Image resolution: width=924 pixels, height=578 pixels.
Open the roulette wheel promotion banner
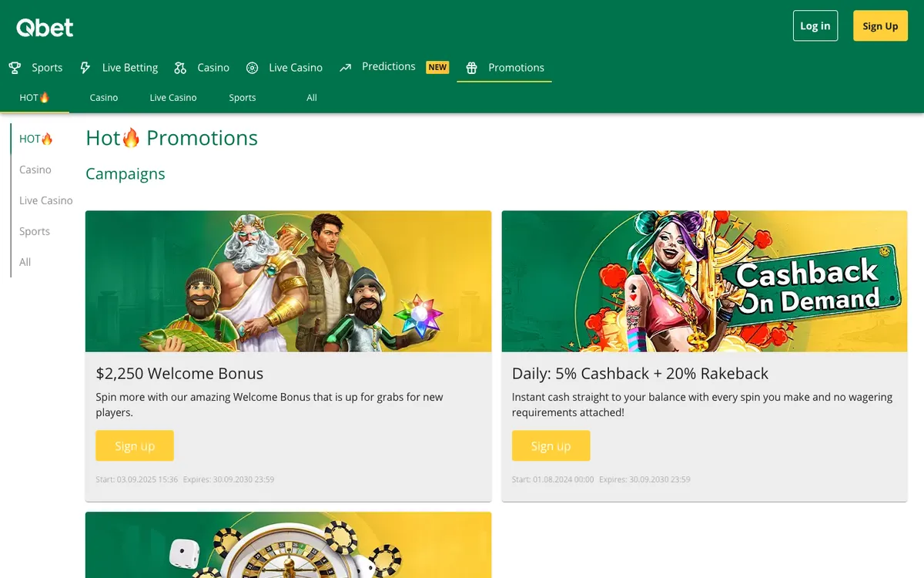click(x=288, y=545)
